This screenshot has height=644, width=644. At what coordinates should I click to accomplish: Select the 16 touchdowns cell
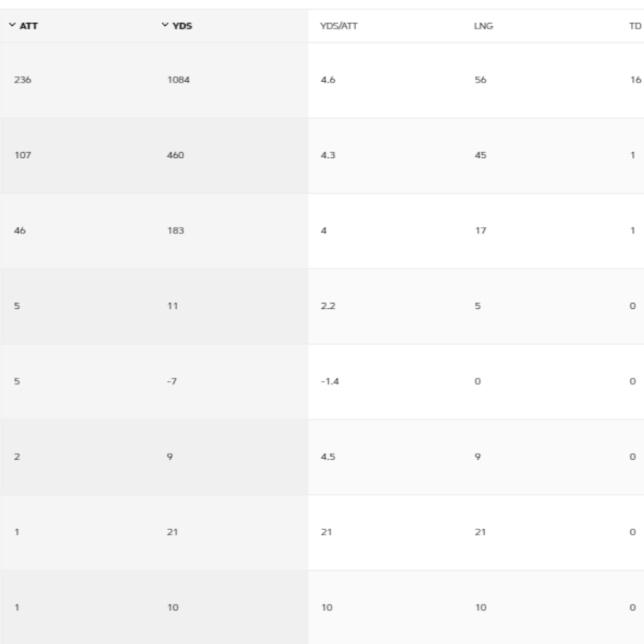click(635, 80)
